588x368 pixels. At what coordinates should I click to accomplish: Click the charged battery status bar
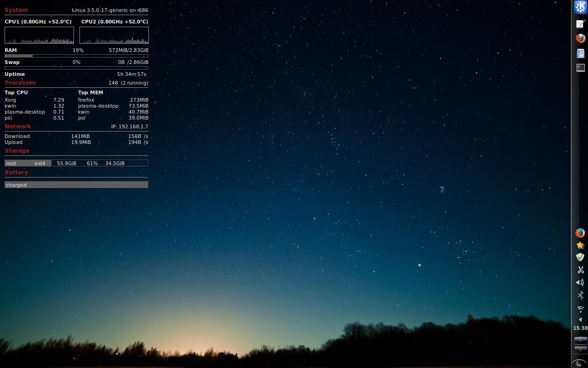tap(76, 185)
